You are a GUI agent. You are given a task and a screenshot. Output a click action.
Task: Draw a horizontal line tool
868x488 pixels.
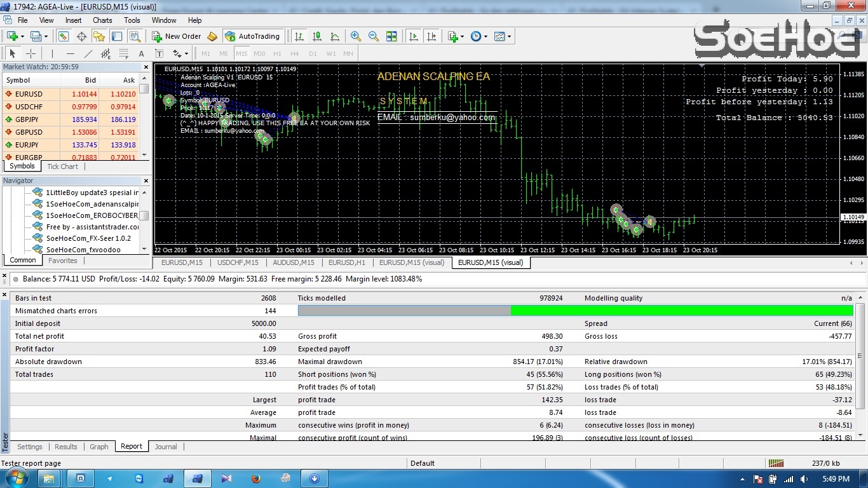pos(70,54)
